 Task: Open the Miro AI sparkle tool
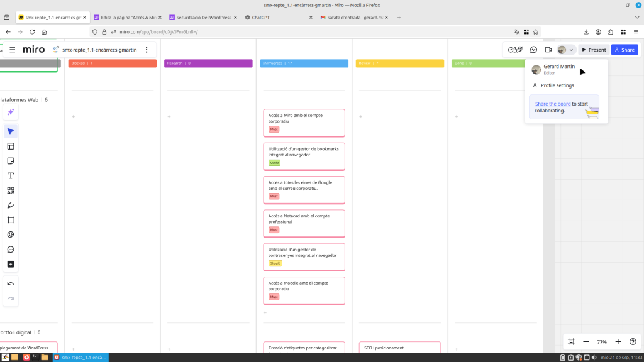[11, 112]
